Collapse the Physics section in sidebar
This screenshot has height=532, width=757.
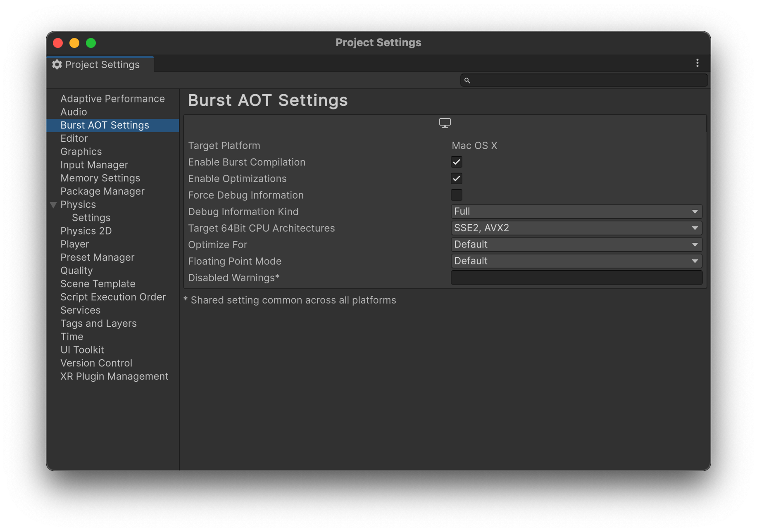(53, 204)
